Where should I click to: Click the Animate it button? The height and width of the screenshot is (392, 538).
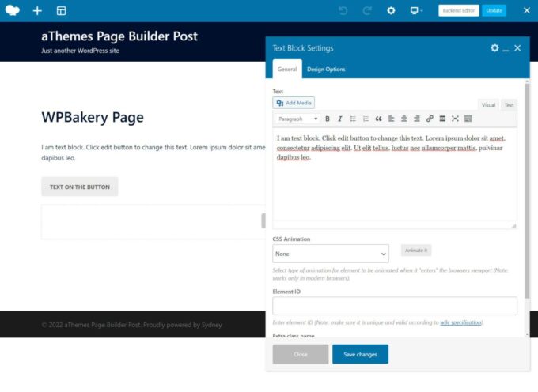click(x=416, y=251)
